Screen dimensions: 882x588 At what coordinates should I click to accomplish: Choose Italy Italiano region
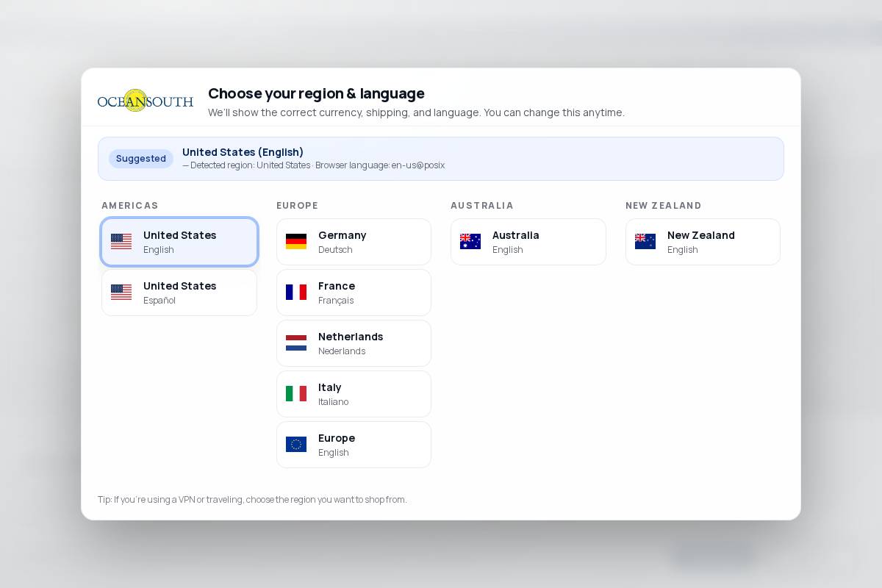point(354,394)
